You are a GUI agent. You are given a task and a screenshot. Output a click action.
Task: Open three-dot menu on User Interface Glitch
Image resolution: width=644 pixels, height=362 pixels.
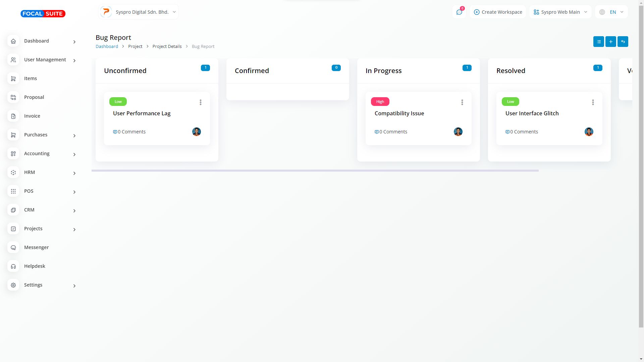pos(593,102)
